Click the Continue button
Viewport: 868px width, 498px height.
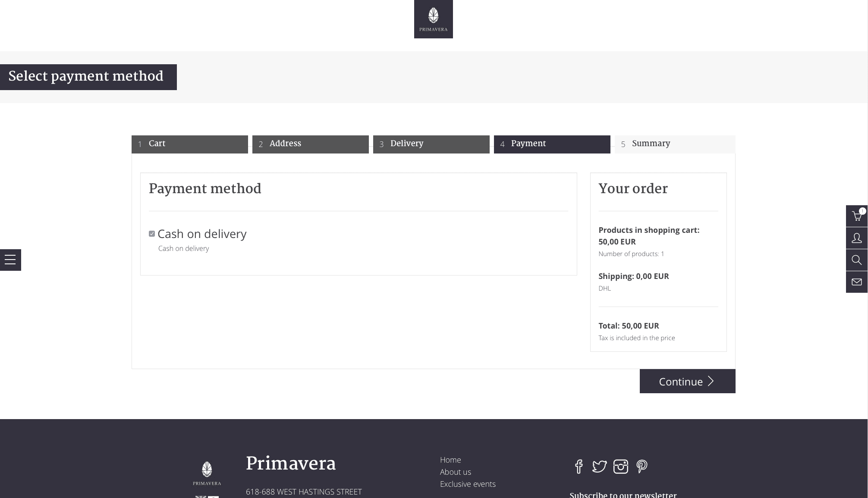point(688,381)
